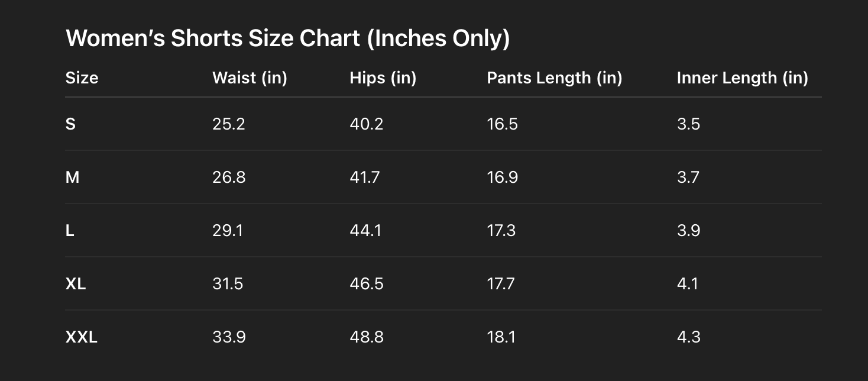The image size is (868, 381).
Task: Click hips value 41.7 for size M
Action: pyautogui.click(x=365, y=177)
